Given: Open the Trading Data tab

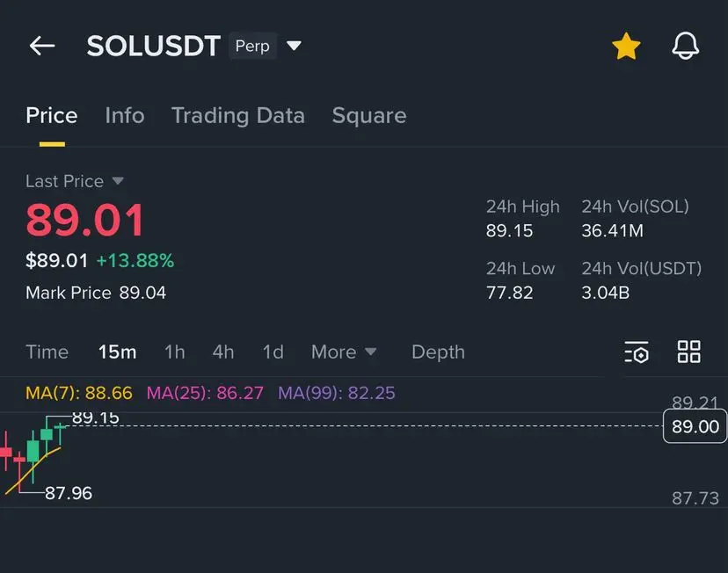Looking at the screenshot, I should tap(237, 115).
